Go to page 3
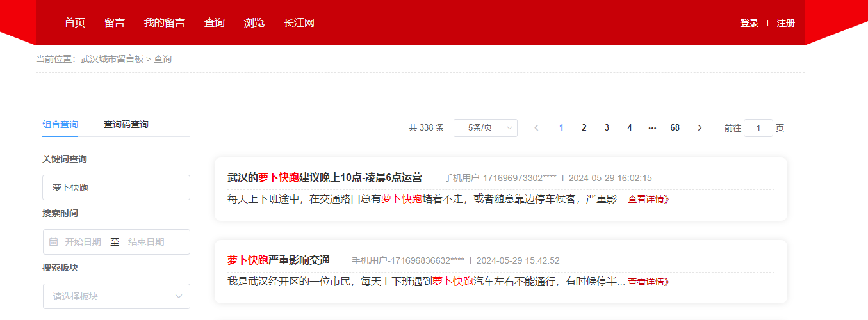This screenshot has height=320, width=868. (607, 128)
